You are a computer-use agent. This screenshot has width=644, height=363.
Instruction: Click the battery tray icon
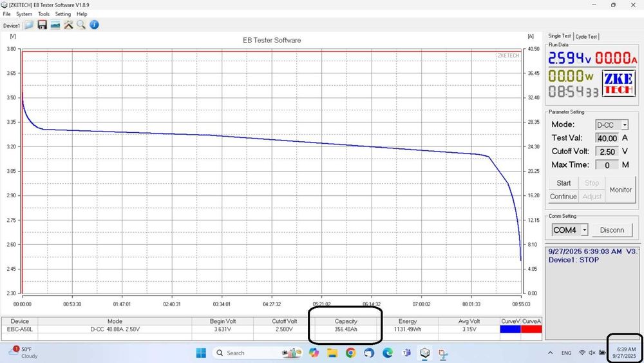(x=602, y=353)
